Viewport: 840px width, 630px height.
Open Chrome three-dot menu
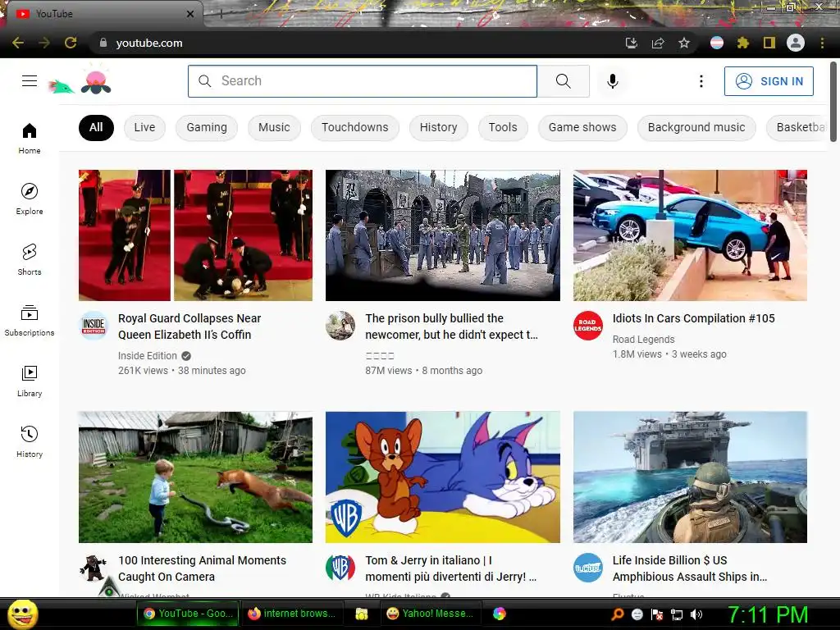click(822, 43)
